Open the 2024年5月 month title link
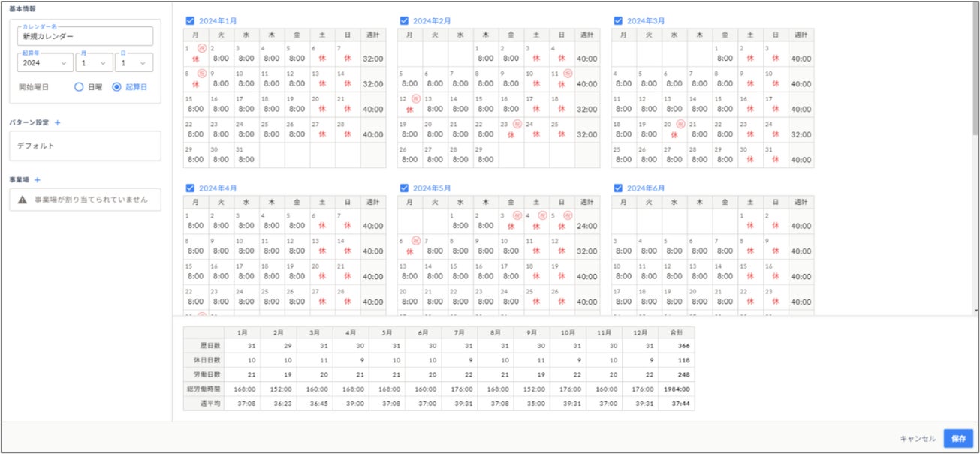 pyautogui.click(x=432, y=188)
